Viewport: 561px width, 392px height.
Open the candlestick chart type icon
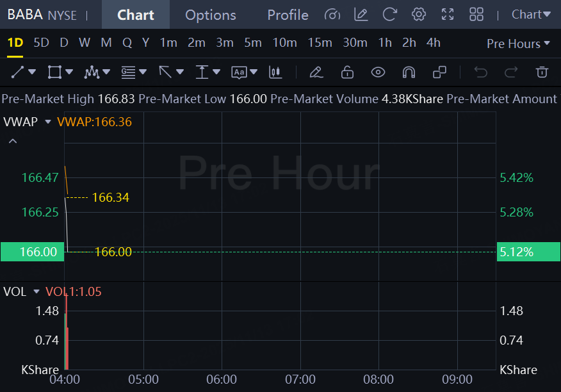pos(276,72)
